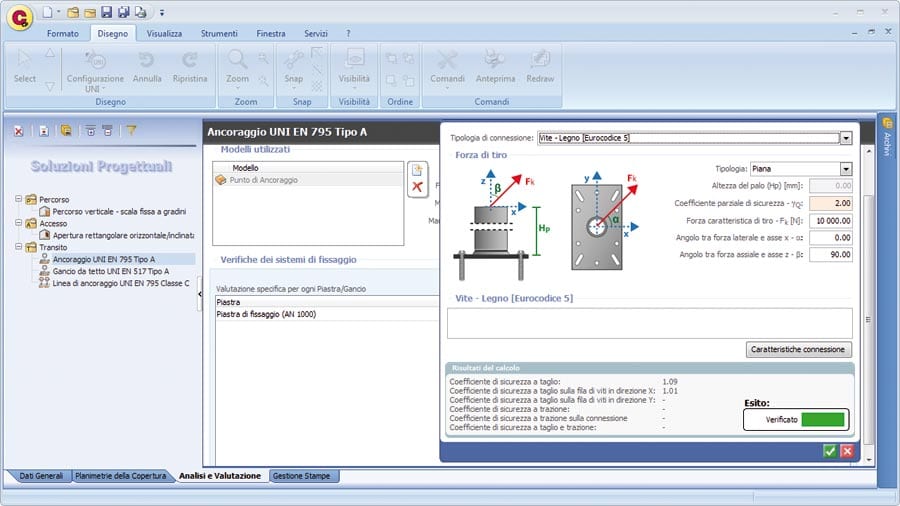The width and height of the screenshot is (900, 506).
Task: Click the Anteprima preview button
Action: pyautogui.click(x=495, y=68)
